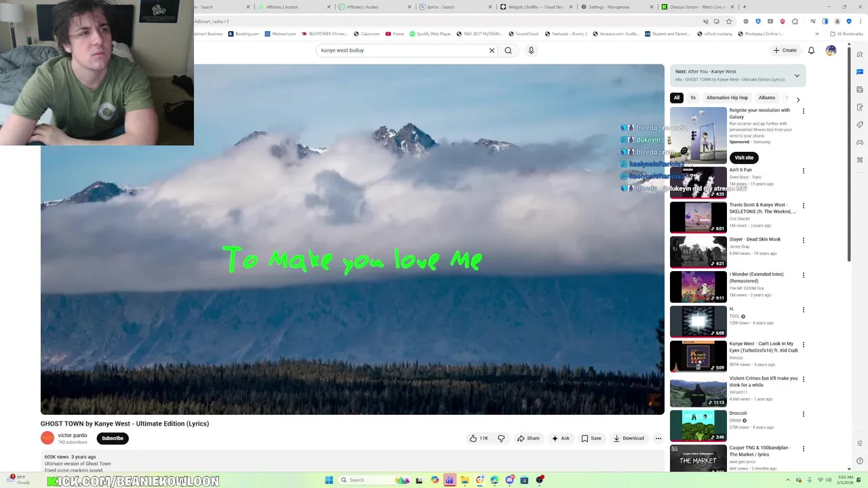Open options menu for the Galaxy ad
868x488 pixels.
pos(804,111)
